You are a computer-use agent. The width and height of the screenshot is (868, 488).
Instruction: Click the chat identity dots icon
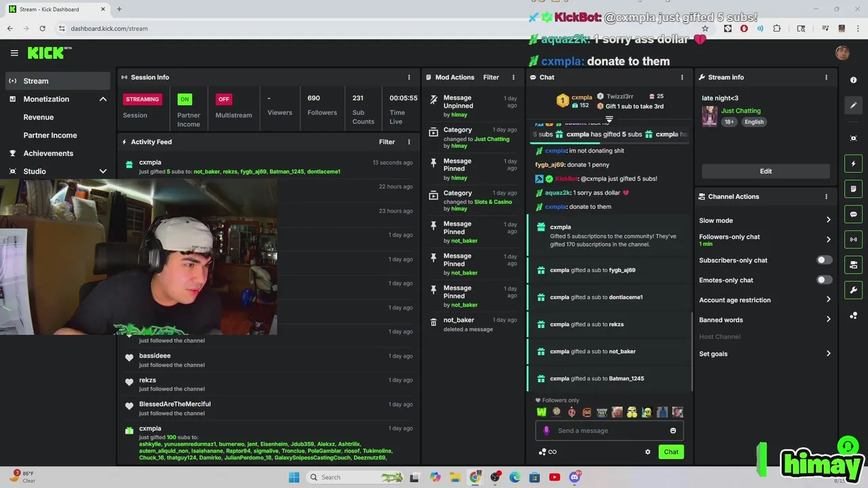[542, 452]
